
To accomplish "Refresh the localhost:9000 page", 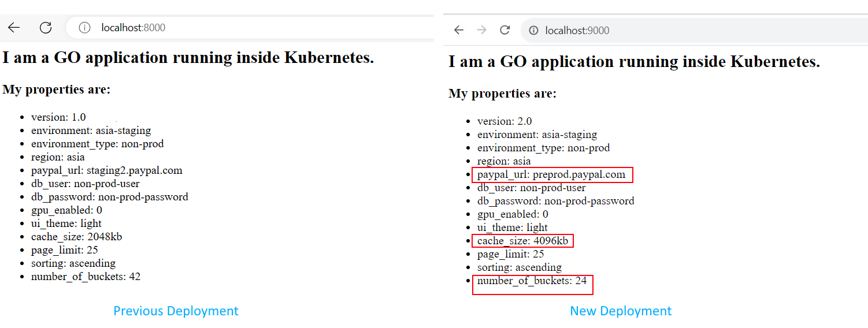I will [505, 30].
